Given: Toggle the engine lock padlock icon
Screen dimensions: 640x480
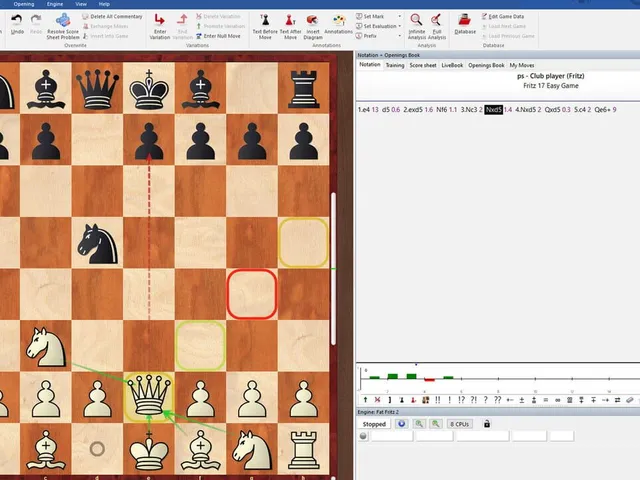Looking at the screenshot, I should coord(487,424).
